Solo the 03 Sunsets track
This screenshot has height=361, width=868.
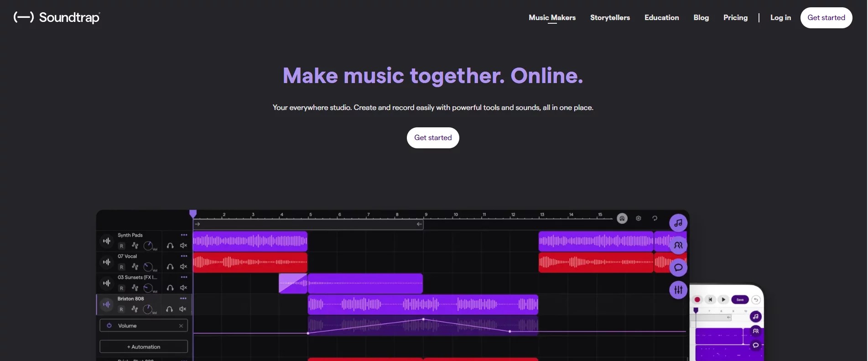pos(170,288)
